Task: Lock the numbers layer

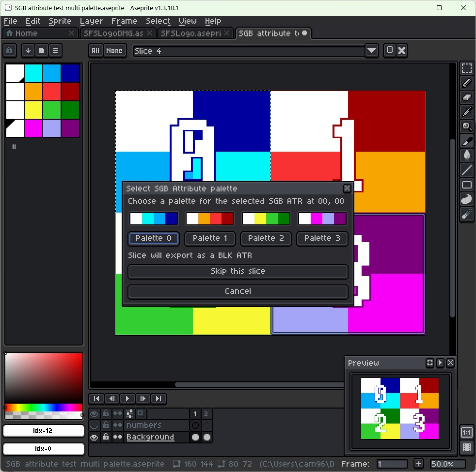Action: tap(106, 425)
